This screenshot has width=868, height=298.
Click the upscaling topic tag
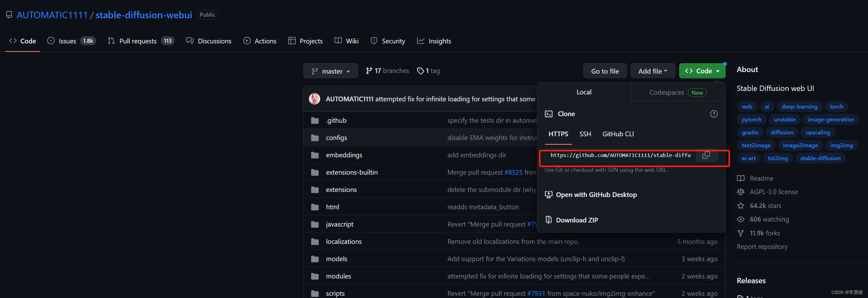pos(818,132)
